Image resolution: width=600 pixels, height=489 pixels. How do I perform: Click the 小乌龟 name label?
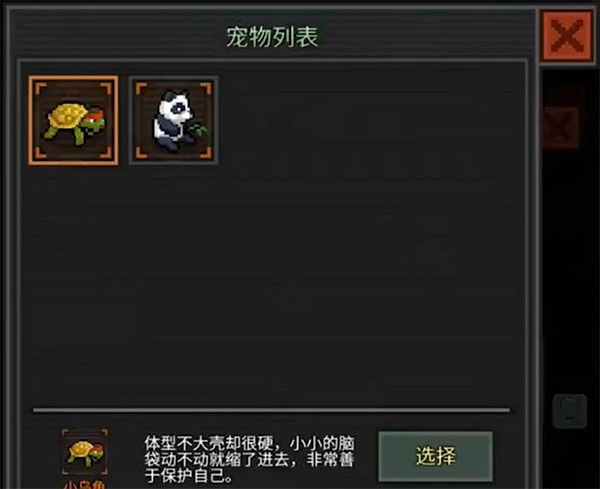pos(84,484)
